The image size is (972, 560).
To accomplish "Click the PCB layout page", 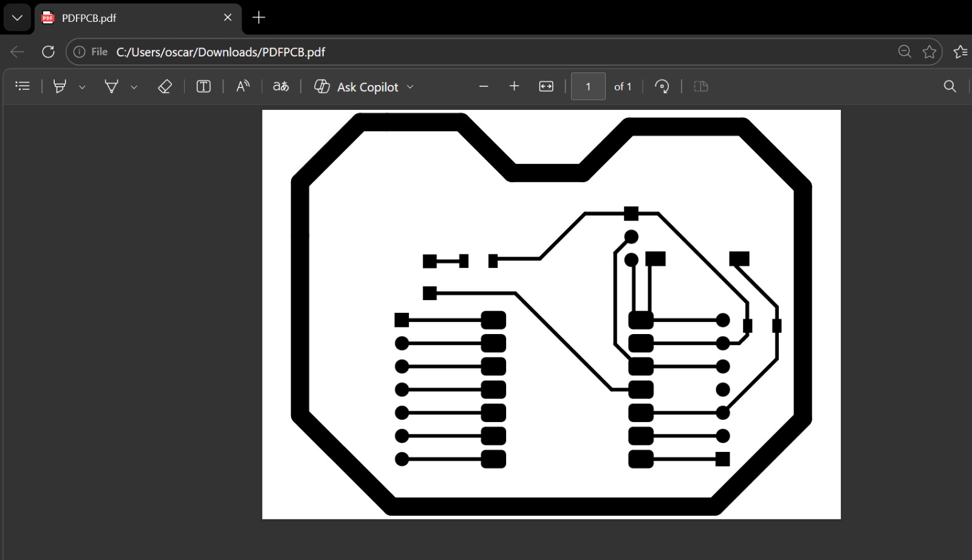I will 552,314.
